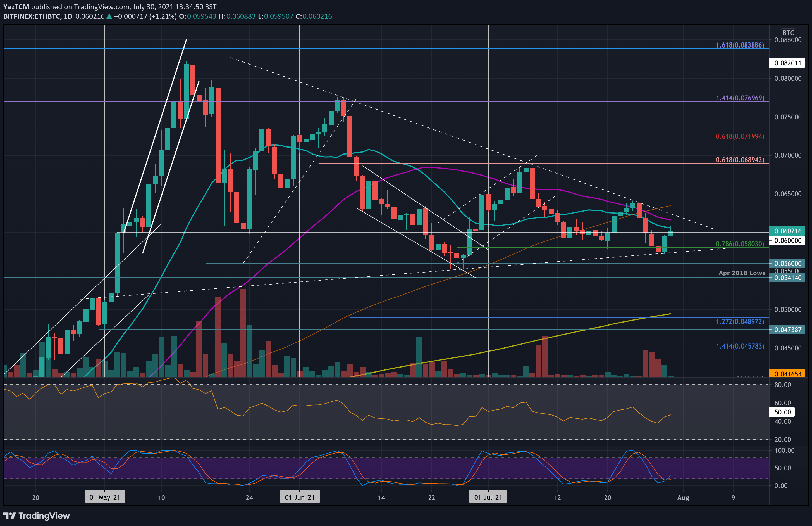Click the 0.045000 price axis label

788,349
